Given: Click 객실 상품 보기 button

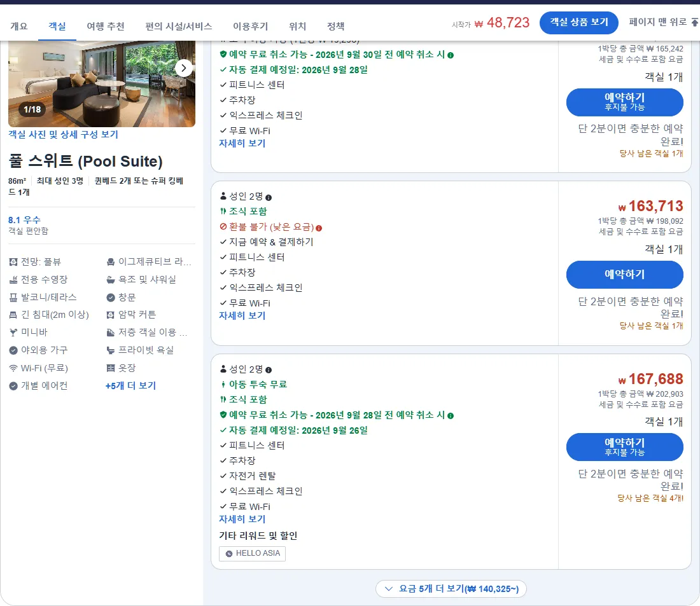Looking at the screenshot, I should [578, 22].
